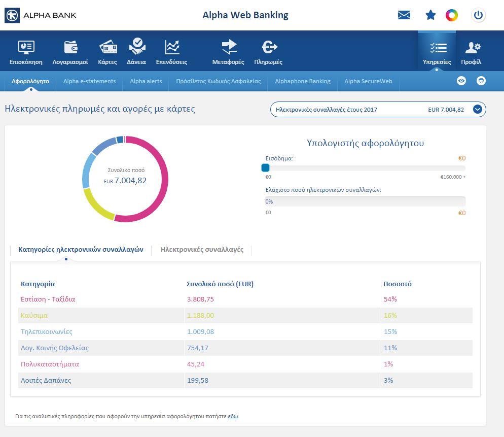The image size is (504, 437).
Task: Open Πληρωμές payments euro icon
Action: tap(268, 52)
